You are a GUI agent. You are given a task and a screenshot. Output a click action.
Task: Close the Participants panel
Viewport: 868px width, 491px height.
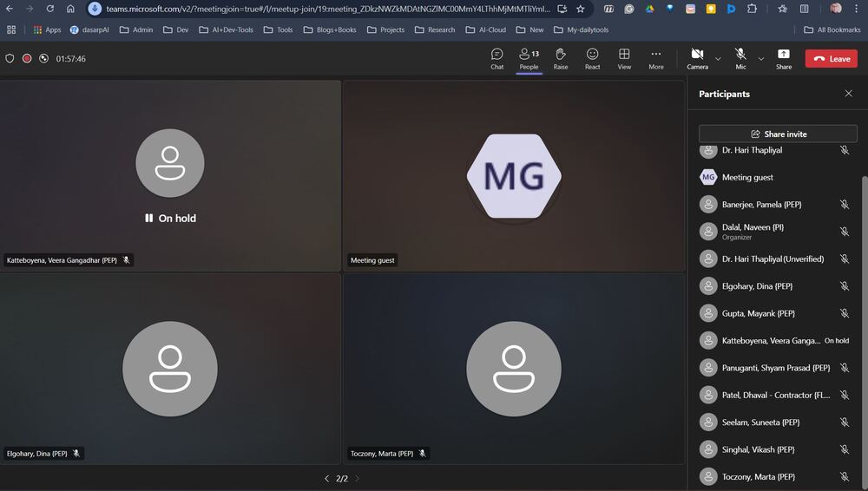[x=848, y=94]
